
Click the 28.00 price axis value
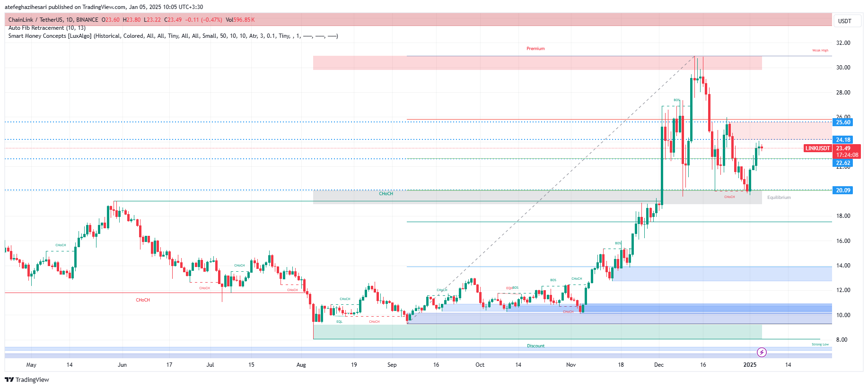[843, 93]
